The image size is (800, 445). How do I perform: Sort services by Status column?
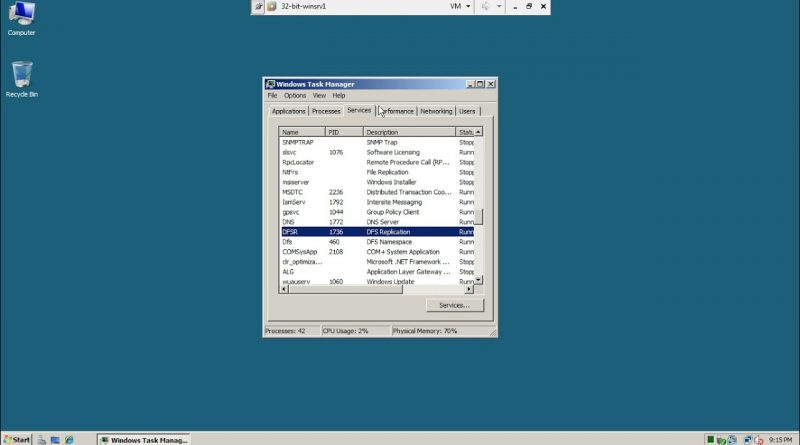pos(465,132)
